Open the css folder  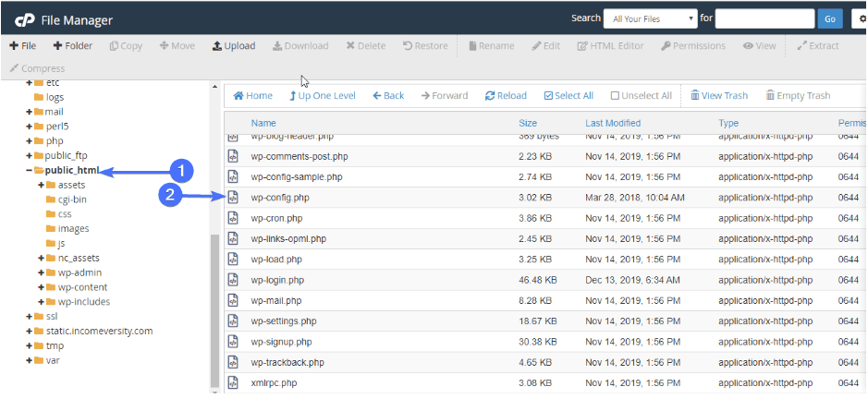[x=58, y=213]
